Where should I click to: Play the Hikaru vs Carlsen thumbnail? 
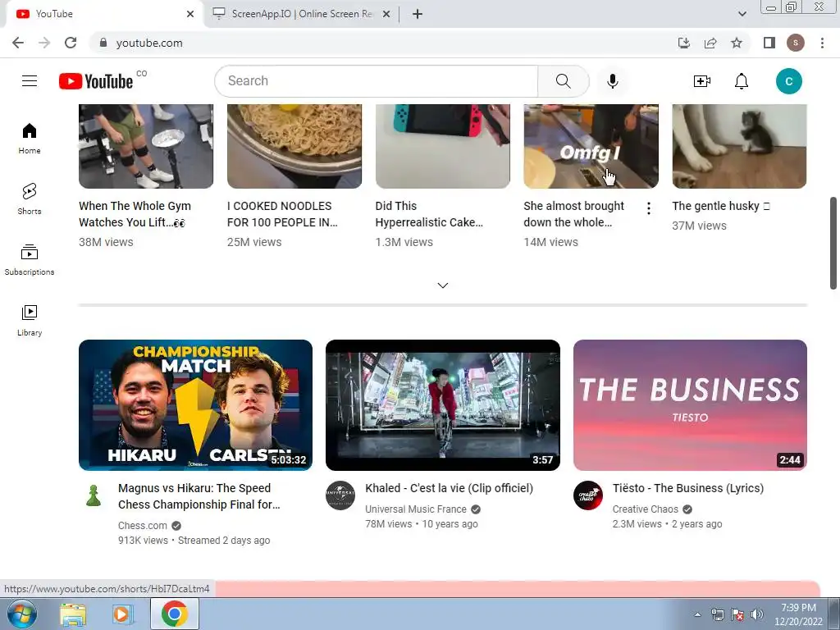point(195,405)
